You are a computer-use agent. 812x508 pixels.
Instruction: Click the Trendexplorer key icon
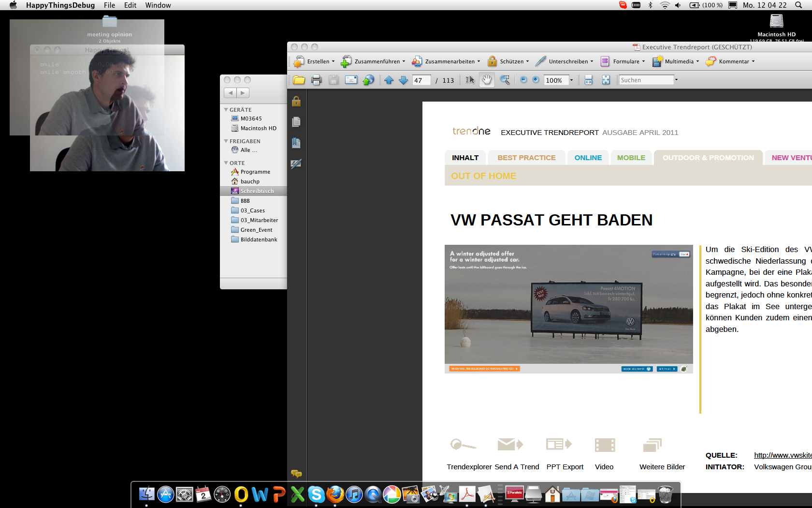pyautogui.click(x=463, y=444)
